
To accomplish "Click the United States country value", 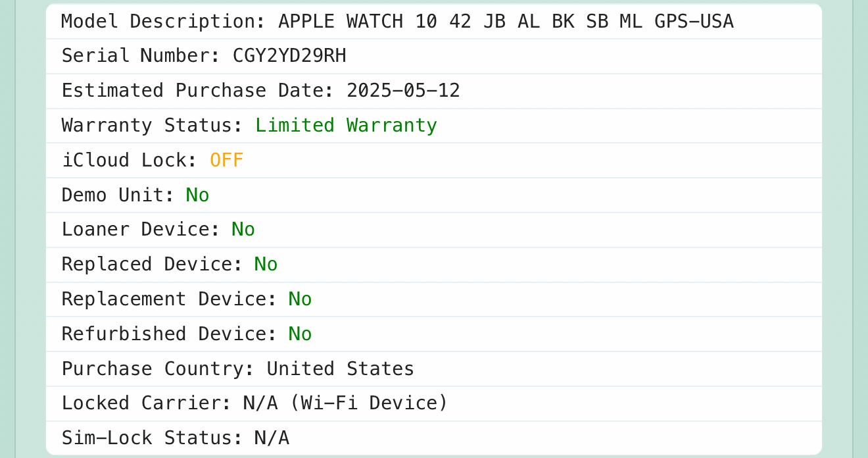I will tap(340, 369).
